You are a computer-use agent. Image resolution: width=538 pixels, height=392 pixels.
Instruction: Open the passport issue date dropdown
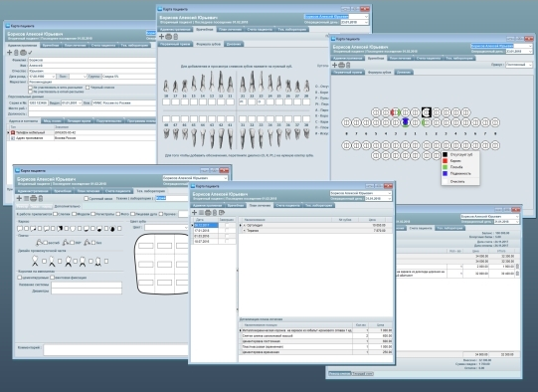click(x=80, y=103)
